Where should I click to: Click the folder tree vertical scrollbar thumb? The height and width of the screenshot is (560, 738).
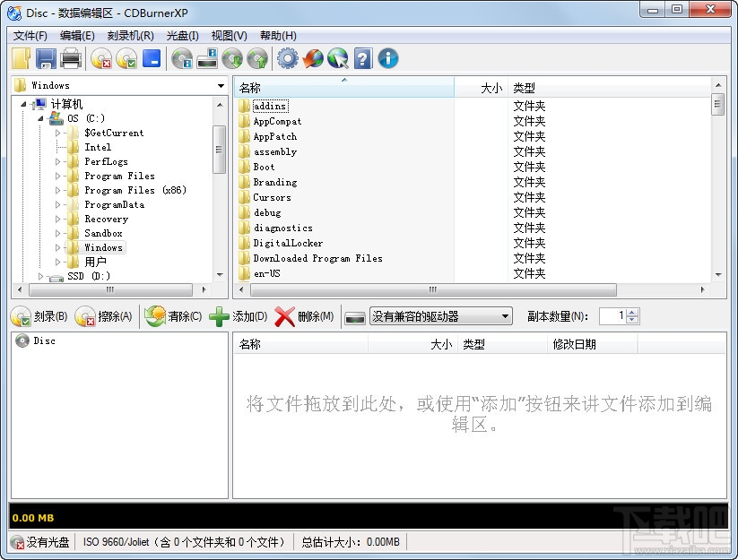[219, 150]
